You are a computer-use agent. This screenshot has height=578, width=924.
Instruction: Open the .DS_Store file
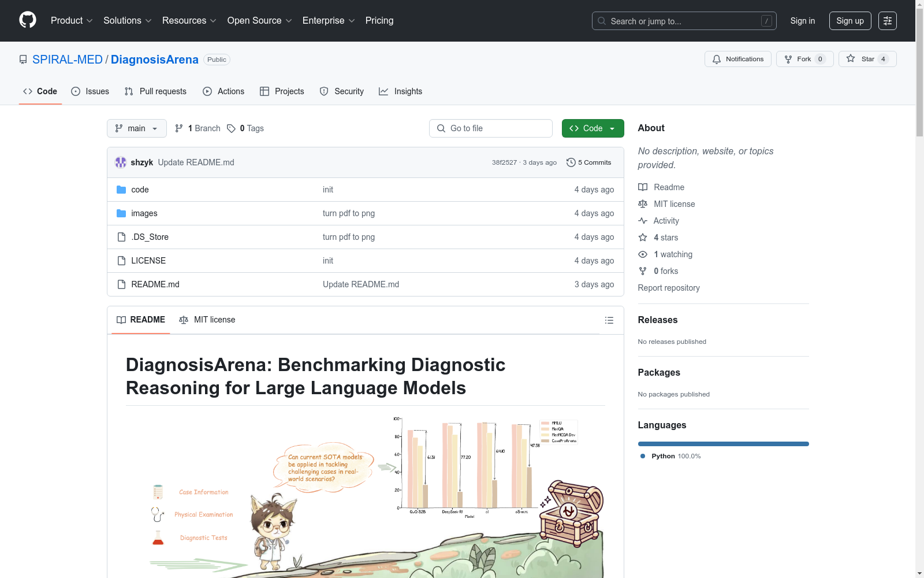pyautogui.click(x=150, y=237)
